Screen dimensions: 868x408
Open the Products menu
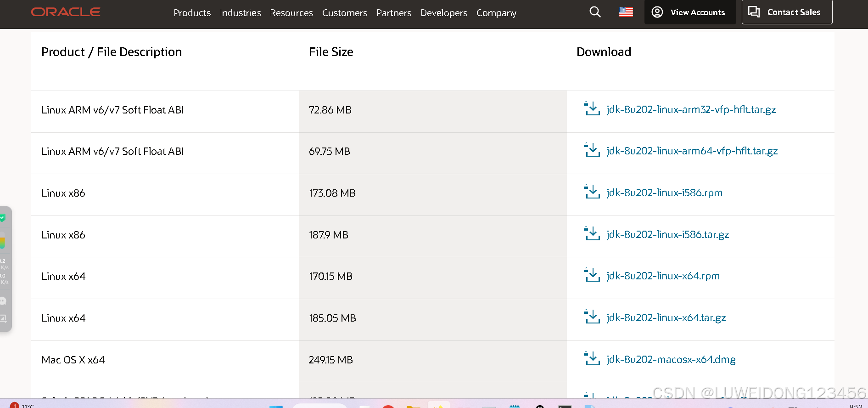[192, 13]
